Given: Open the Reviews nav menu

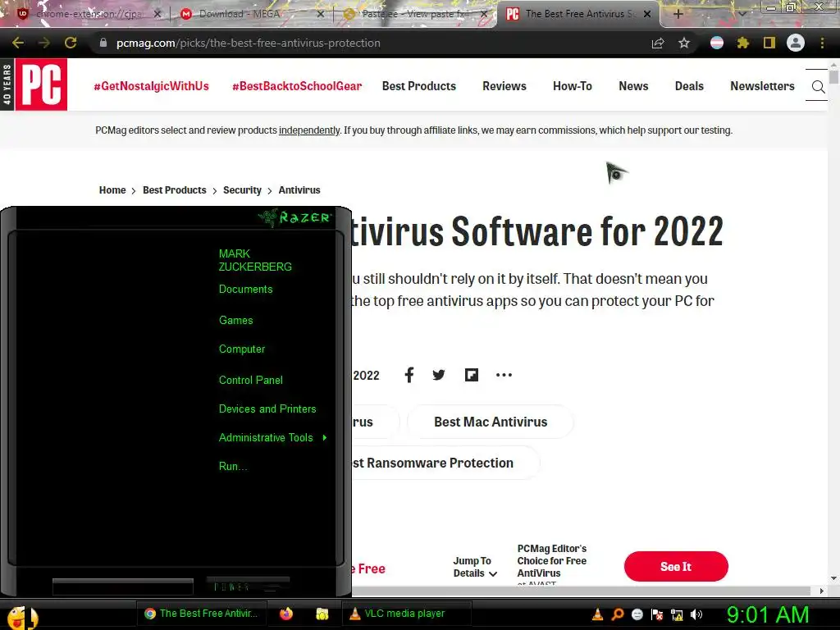Looking at the screenshot, I should (x=504, y=86).
